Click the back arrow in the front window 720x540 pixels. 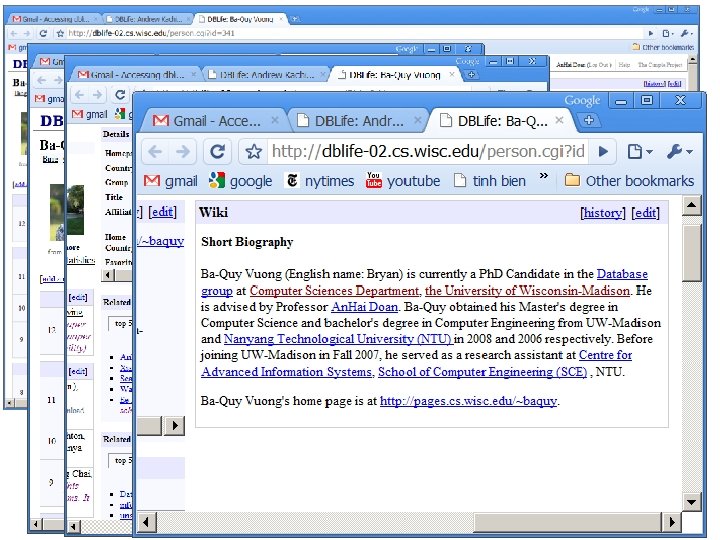[x=155, y=151]
